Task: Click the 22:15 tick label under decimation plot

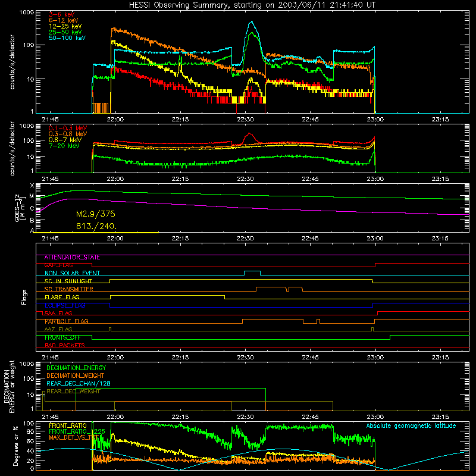Action: pos(180,417)
